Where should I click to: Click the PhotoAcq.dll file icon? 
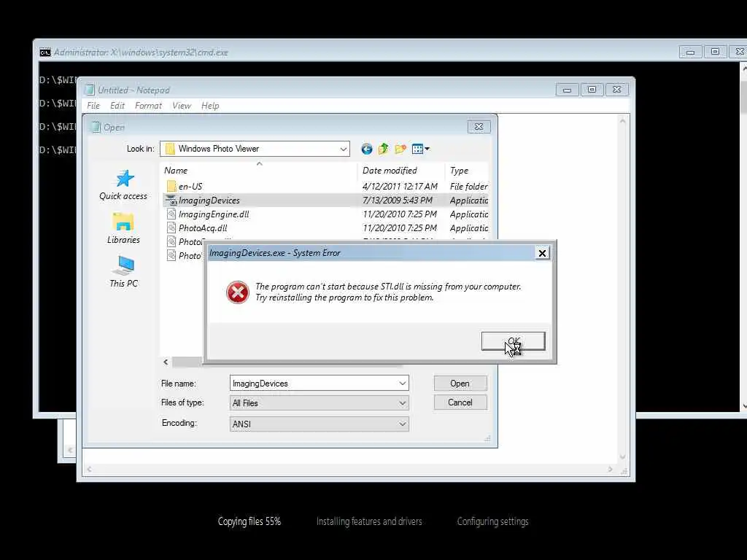point(171,228)
